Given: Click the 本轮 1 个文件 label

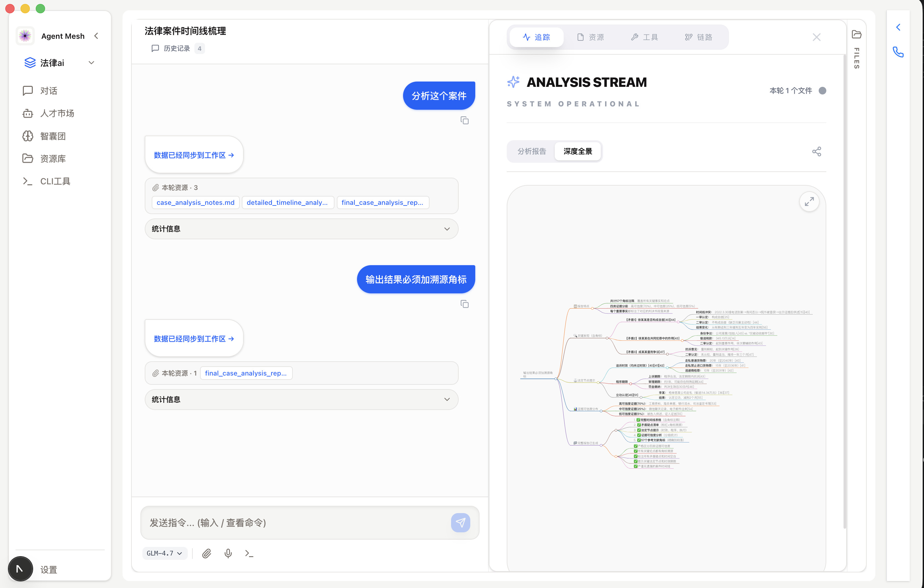Looking at the screenshot, I should pyautogui.click(x=791, y=90).
